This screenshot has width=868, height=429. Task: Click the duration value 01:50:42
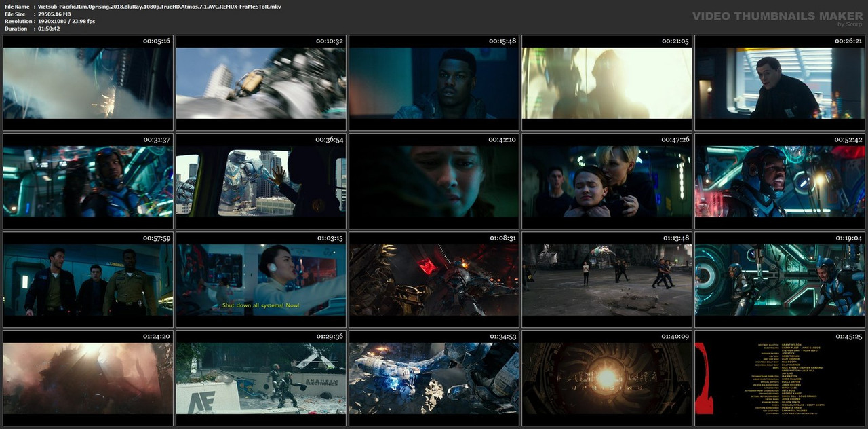(x=49, y=29)
